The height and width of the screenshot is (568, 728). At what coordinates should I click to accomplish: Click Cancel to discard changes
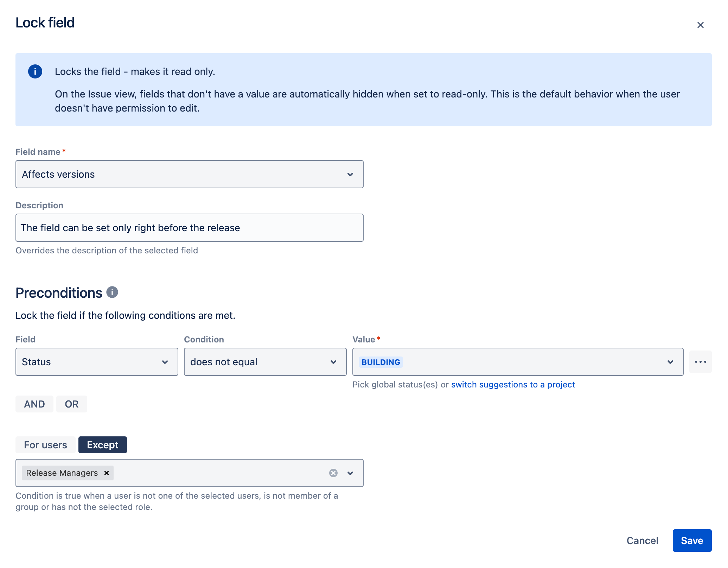pyautogui.click(x=642, y=541)
